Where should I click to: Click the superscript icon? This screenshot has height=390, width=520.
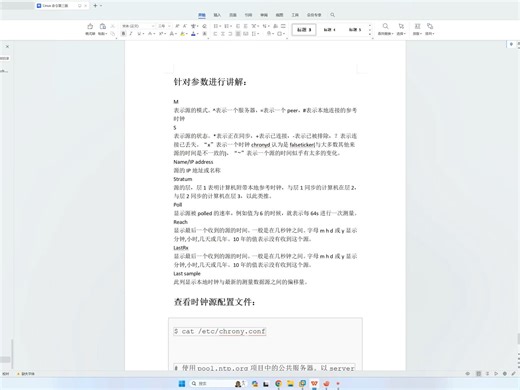161,34
